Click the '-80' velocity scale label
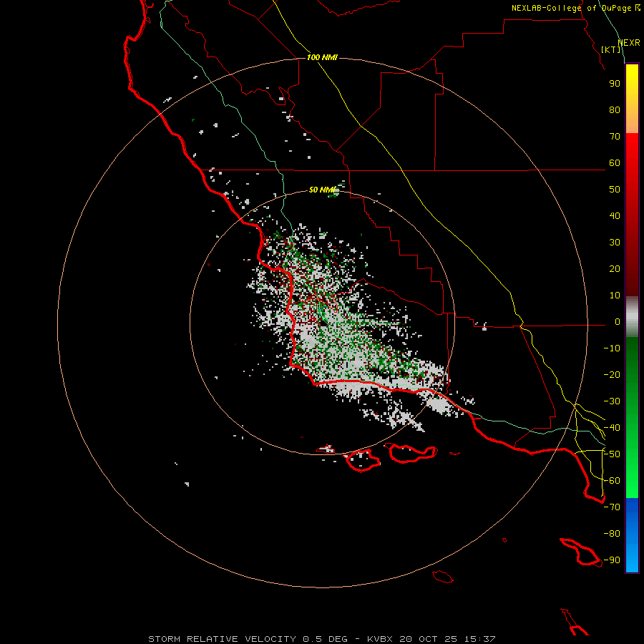This screenshot has height=644, width=644. coord(612,534)
